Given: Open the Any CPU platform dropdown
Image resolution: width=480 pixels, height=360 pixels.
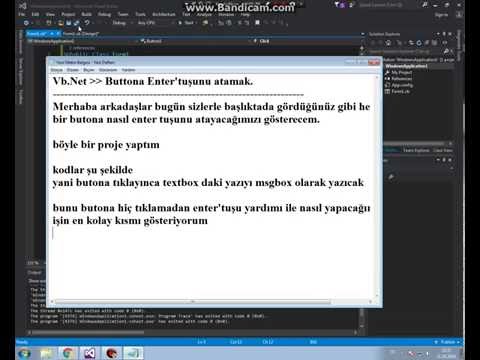Looking at the screenshot, I should 156,23.
